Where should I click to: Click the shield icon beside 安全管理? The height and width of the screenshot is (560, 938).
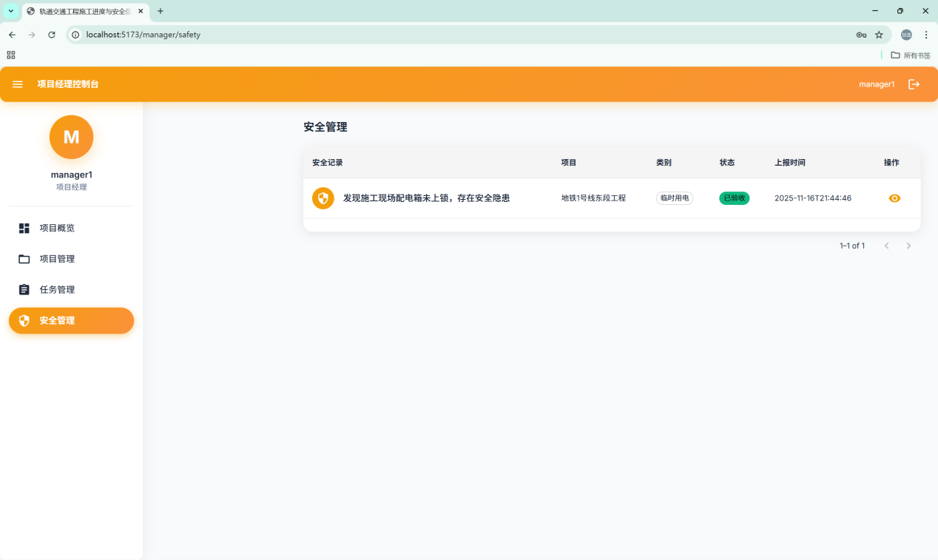pyautogui.click(x=24, y=320)
